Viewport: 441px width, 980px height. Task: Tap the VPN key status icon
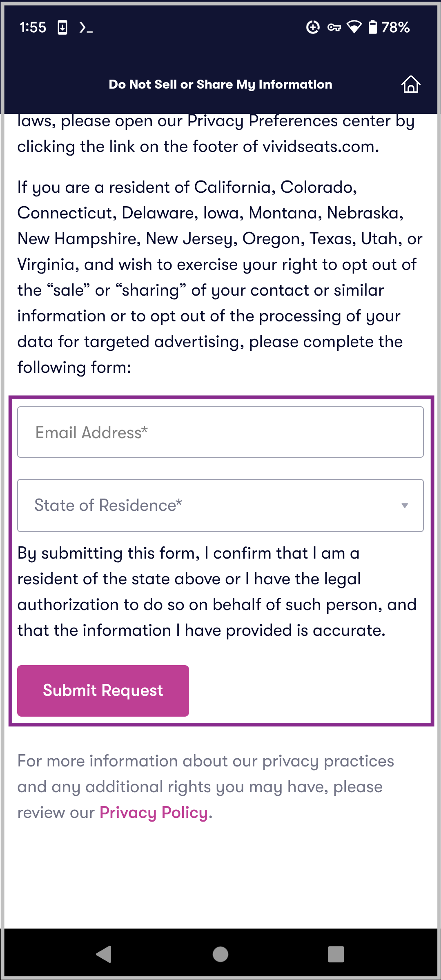point(334,27)
